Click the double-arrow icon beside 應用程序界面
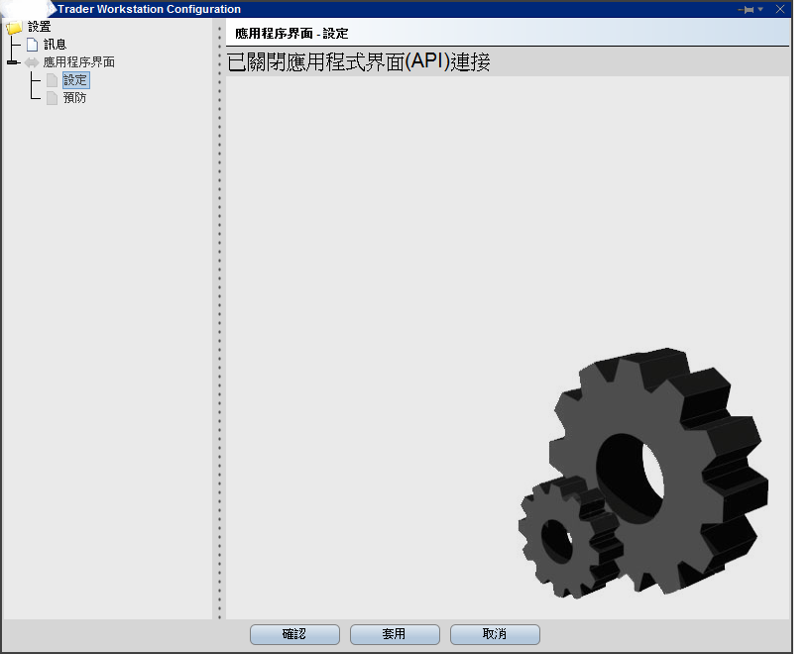The height and width of the screenshot is (654, 812). (32, 62)
